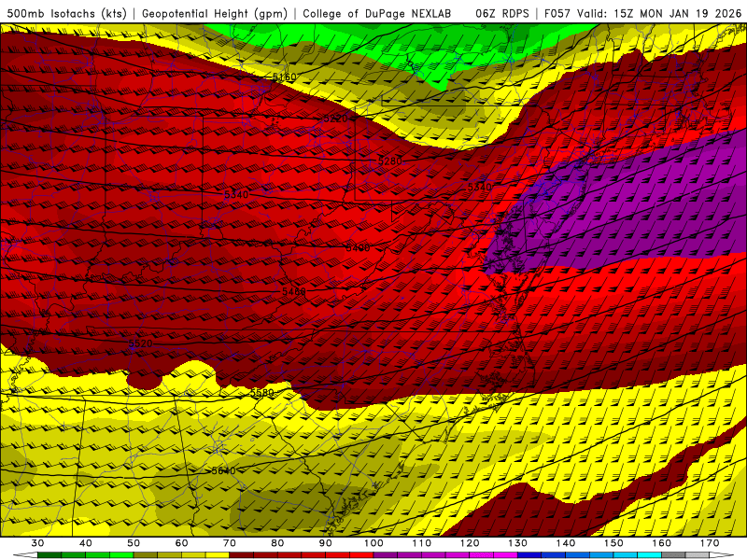
Task: Select the 'College of DuPage NEXLAB' label
Action: (x=377, y=14)
